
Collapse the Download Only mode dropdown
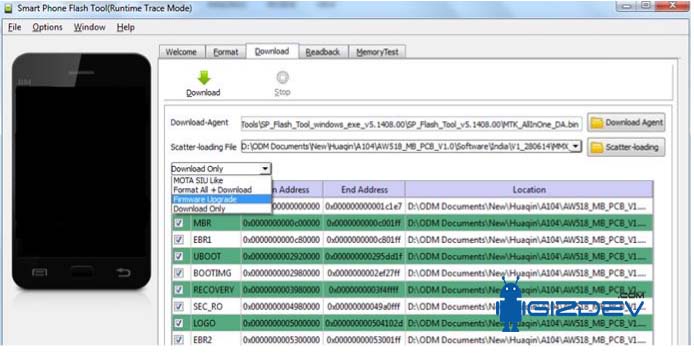click(x=265, y=169)
